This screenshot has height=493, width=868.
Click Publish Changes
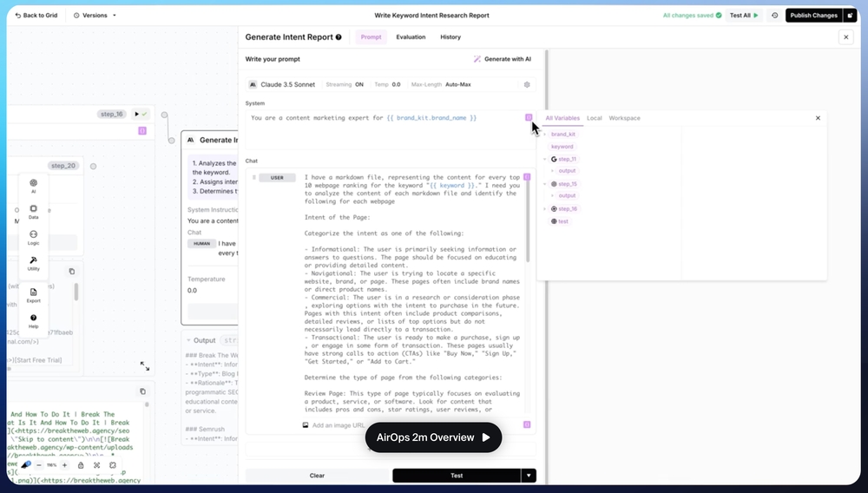pyautogui.click(x=813, y=16)
